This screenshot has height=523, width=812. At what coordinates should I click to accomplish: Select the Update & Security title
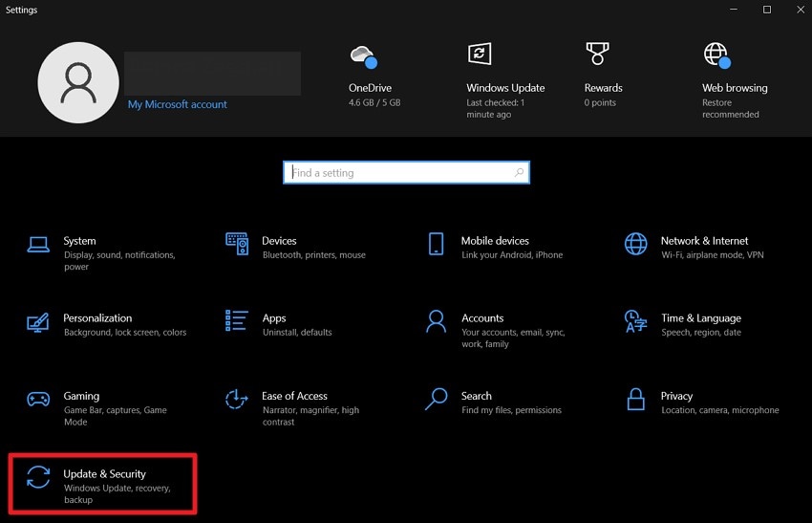coord(105,473)
